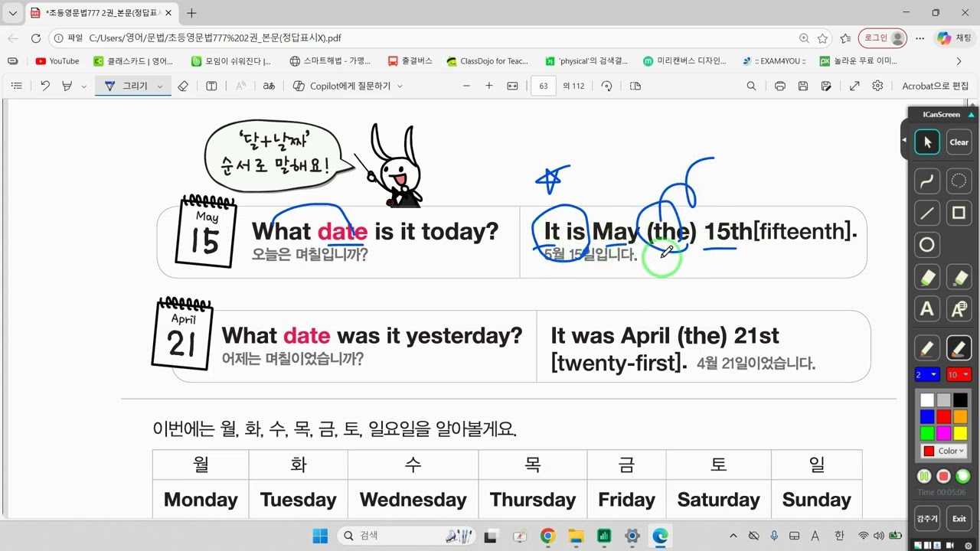Click the red stop recording button
This screenshot has width=980, height=551.
[943, 476]
